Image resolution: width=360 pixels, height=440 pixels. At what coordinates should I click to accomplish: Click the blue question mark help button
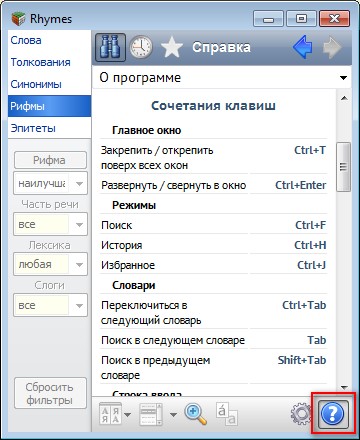point(333,414)
